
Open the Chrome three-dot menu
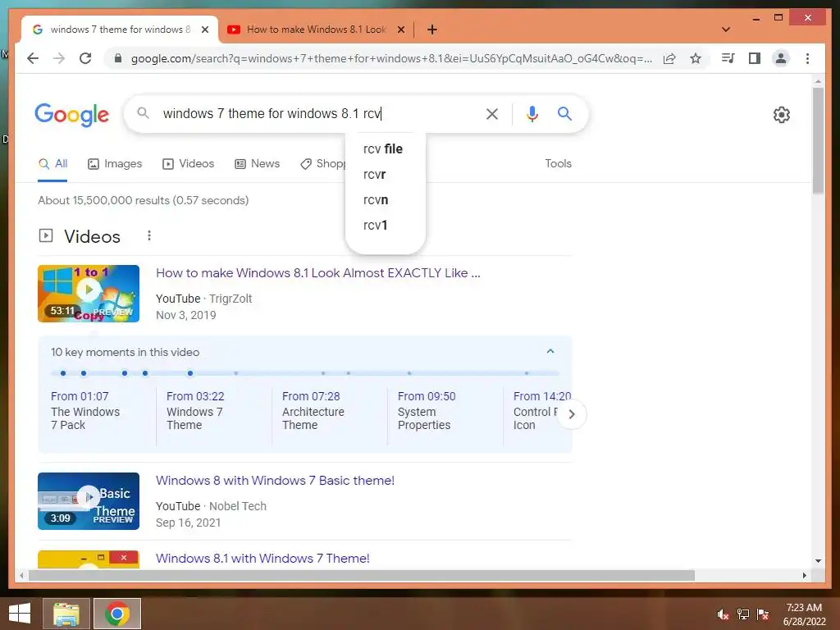point(807,58)
